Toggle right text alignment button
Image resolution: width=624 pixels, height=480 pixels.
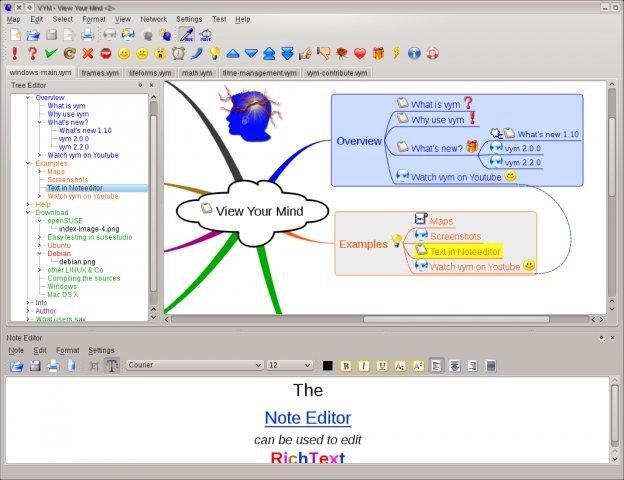473,366
